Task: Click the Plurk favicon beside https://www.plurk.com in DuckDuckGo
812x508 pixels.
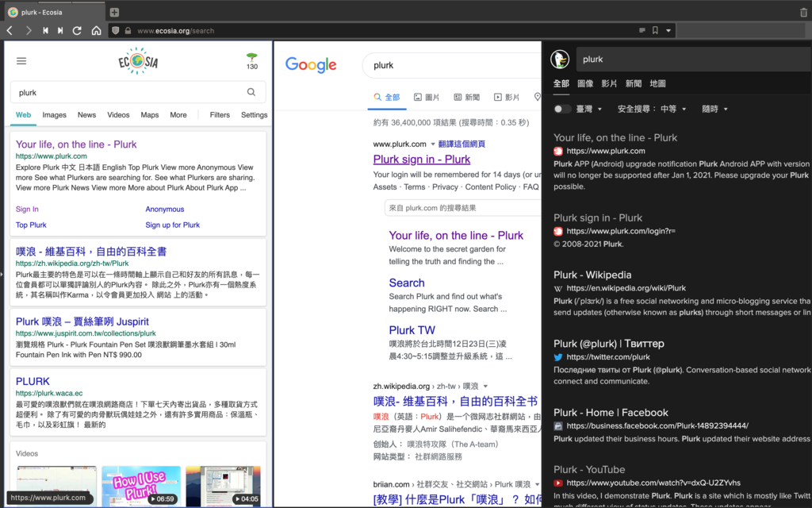Action: (557, 152)
